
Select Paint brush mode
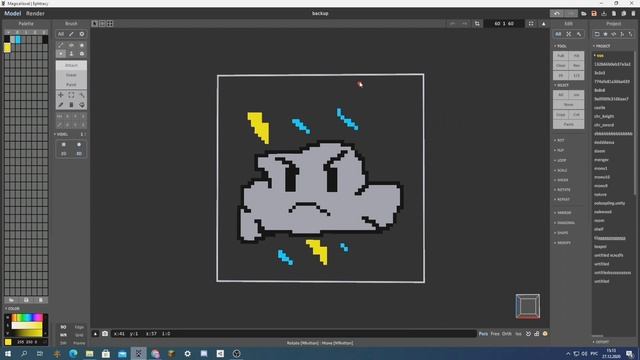click(x=71, y=84)
